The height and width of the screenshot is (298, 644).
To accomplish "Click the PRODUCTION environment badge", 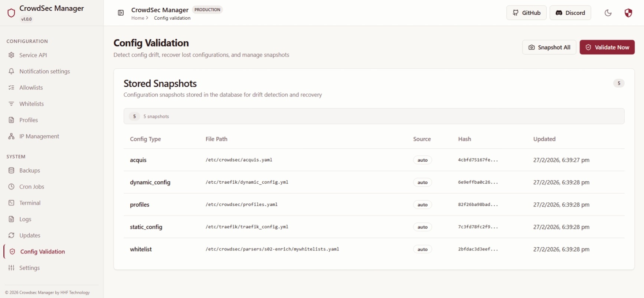I will [207, 10].
